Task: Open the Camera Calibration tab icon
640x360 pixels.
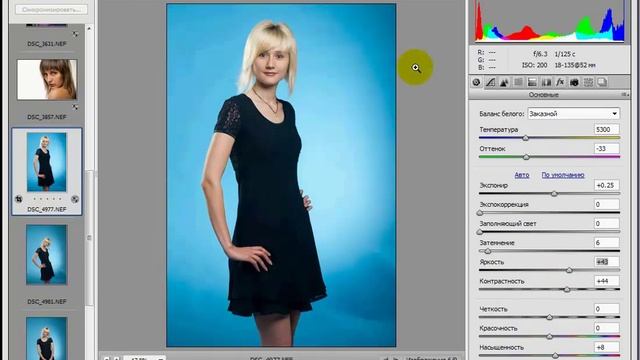Action: point(574,82)
